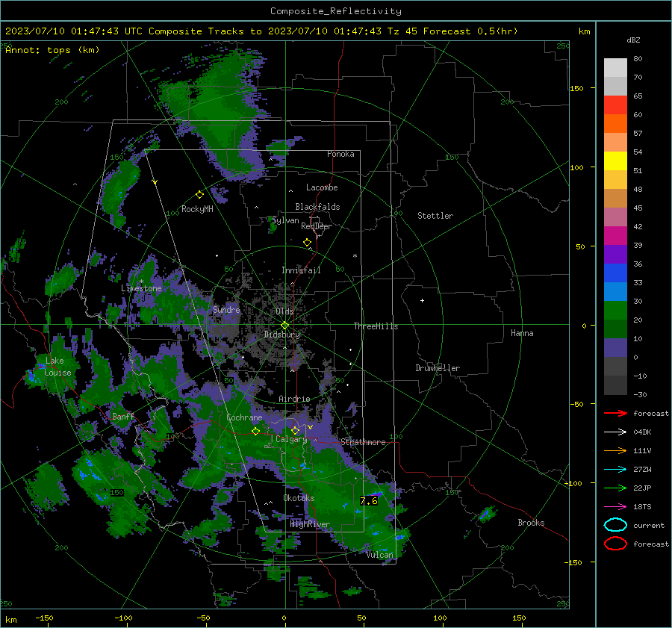Click the Lacombe city label
The image size is (672, 628).
point(322,187)
